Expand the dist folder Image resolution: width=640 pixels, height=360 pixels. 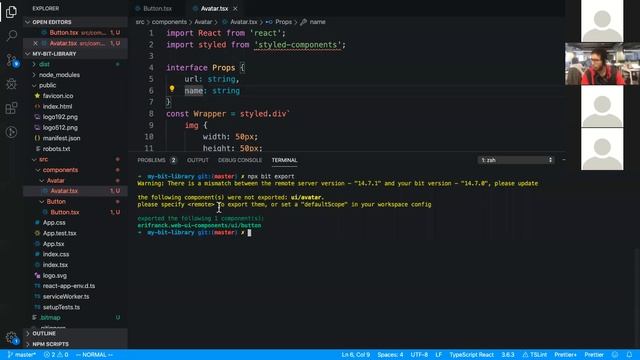tap(44, 64)
